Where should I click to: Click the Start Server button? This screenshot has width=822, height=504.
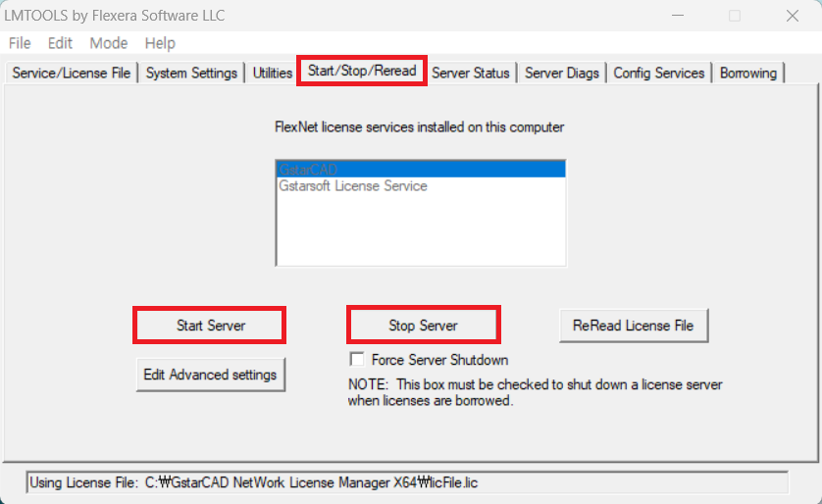tap(210, 326)
